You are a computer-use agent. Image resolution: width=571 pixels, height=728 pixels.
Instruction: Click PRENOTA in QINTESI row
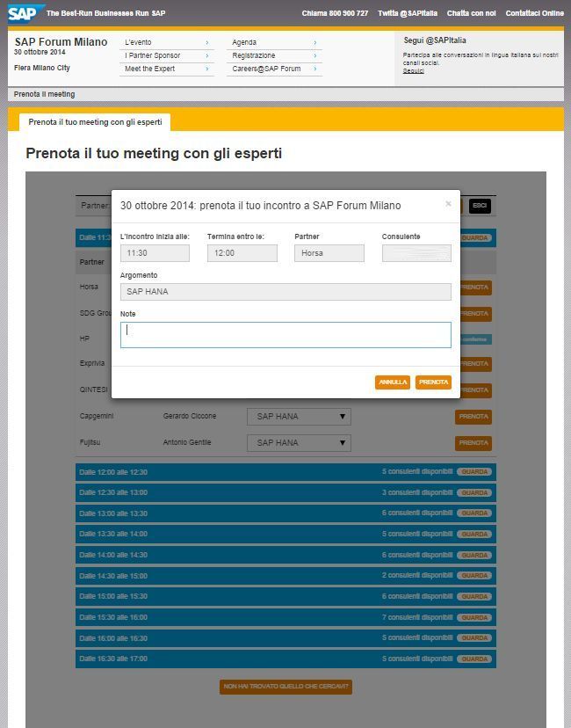[x=476, y=390]
